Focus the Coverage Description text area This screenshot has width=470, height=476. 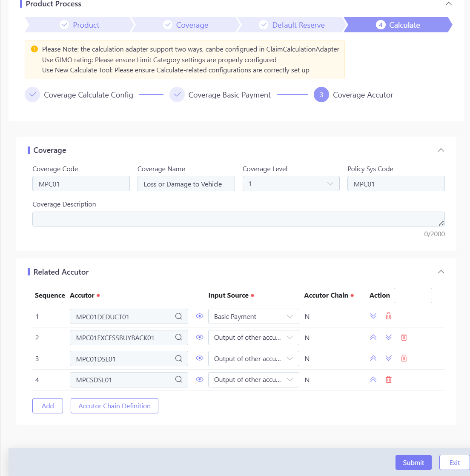(239, 219)
